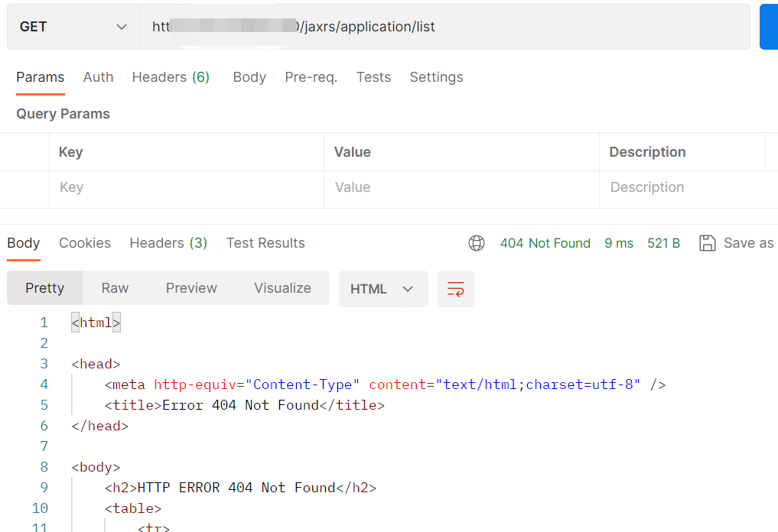Click the wrap lines icon button
This screenshot has width=778, height=532.
click(x=456, y=289)
